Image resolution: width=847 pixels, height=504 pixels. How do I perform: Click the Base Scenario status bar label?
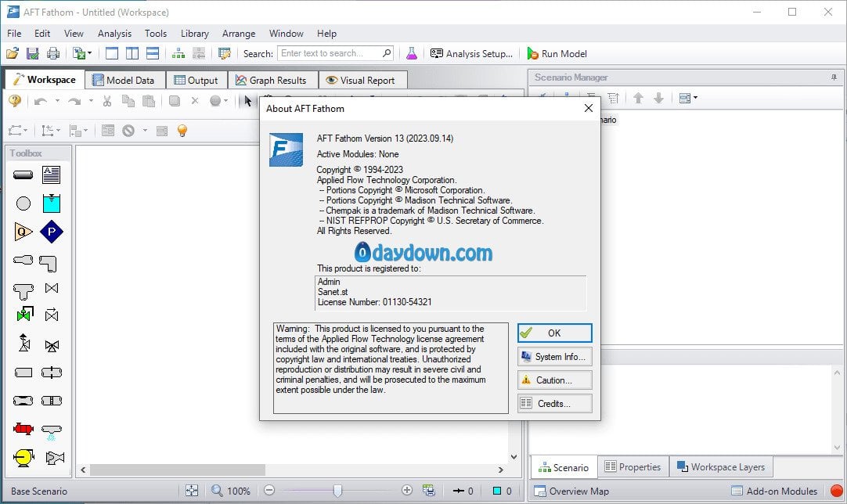click(x=39, y=491)
